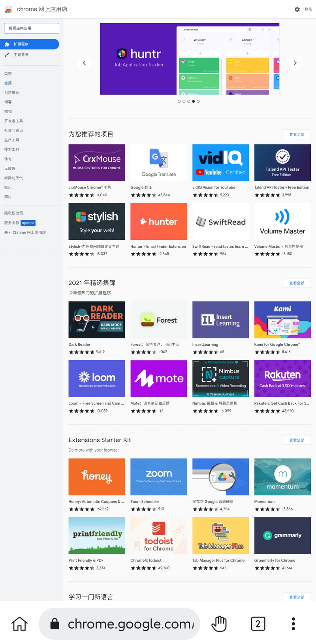This screenshot has width=316, height=644.
Task: Open the tab switcher showing 2
Action: coord(258,624)
